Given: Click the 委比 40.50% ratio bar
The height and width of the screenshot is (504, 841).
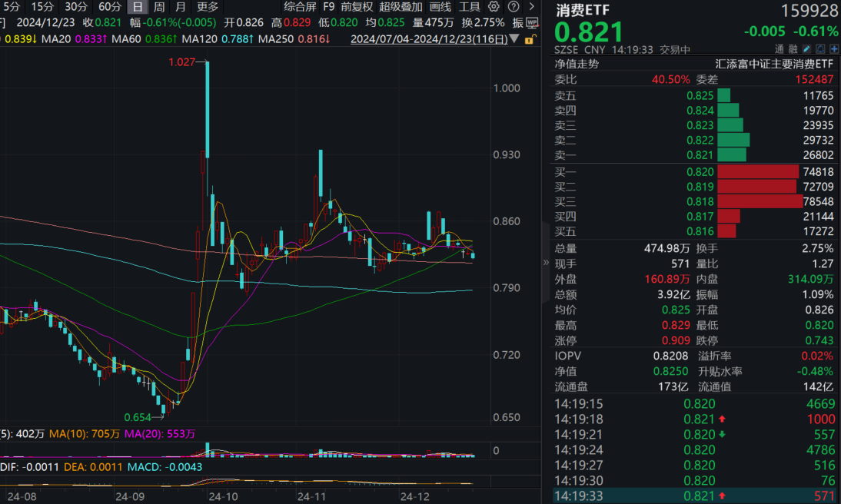Looking at the screenshot, I should 670,79.
